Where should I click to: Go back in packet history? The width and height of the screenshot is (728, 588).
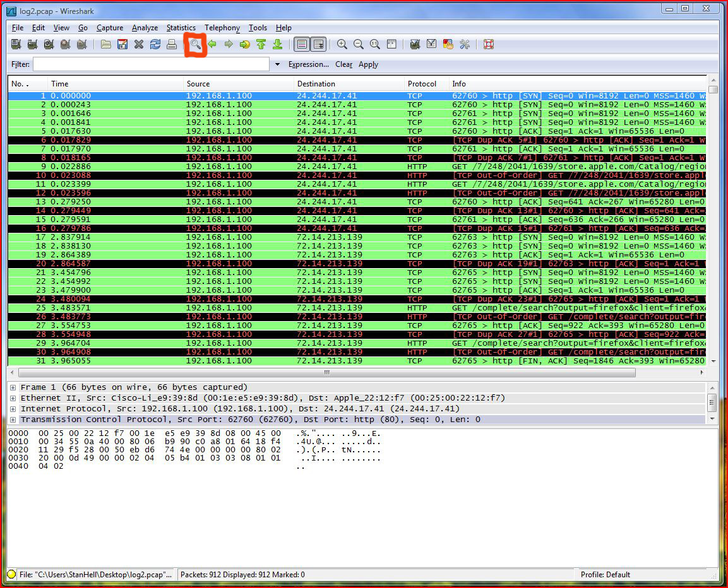point(212,45)
